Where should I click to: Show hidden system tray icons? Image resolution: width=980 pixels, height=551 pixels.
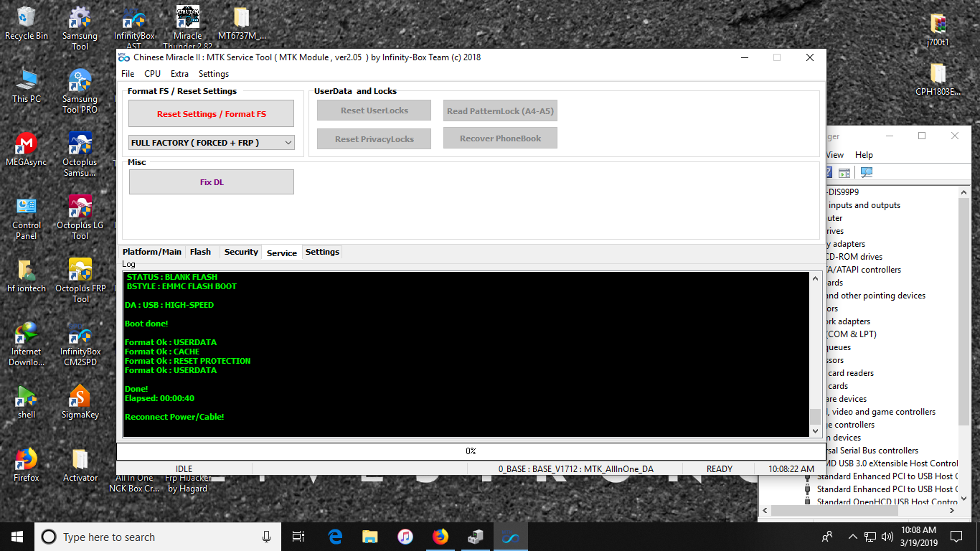click(x=852, y=537)
